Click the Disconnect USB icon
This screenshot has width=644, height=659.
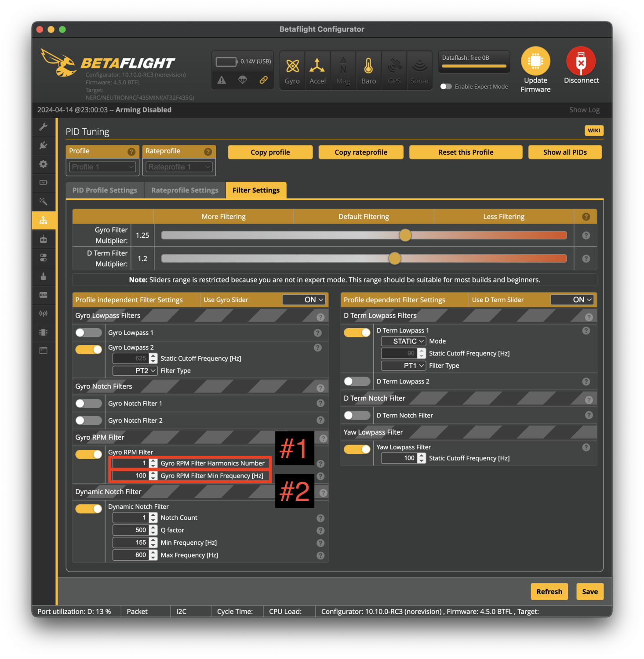click(581, 61)
